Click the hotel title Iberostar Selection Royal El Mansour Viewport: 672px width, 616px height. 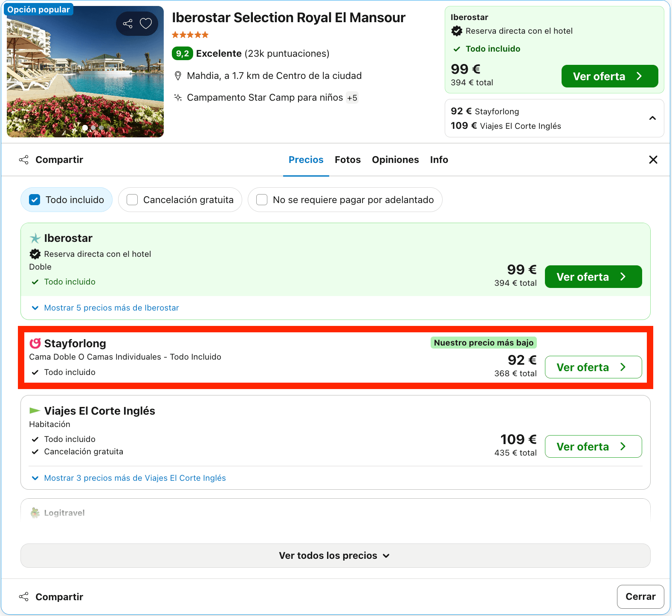[289, 17]
